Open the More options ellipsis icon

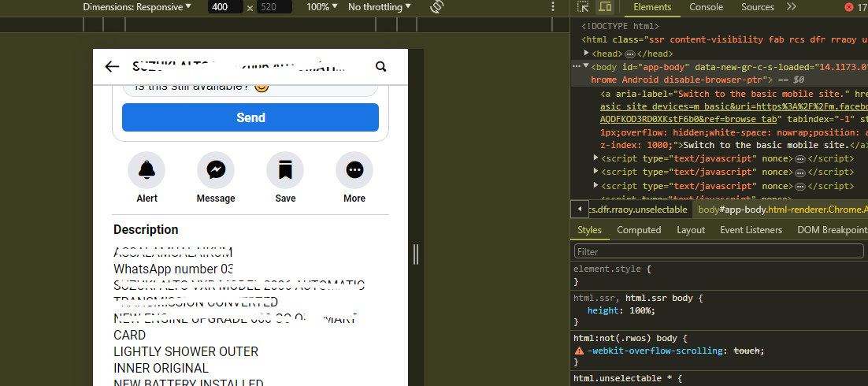point(354,170)
